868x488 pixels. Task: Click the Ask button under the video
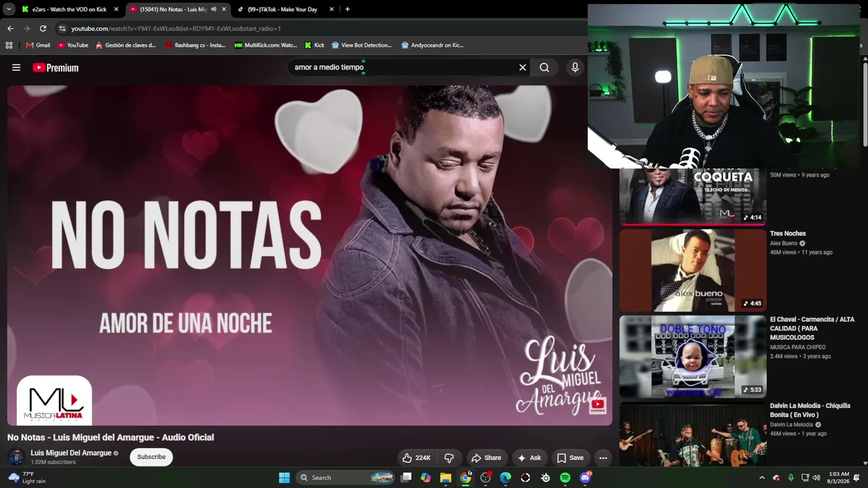click(x=530, y=458)
